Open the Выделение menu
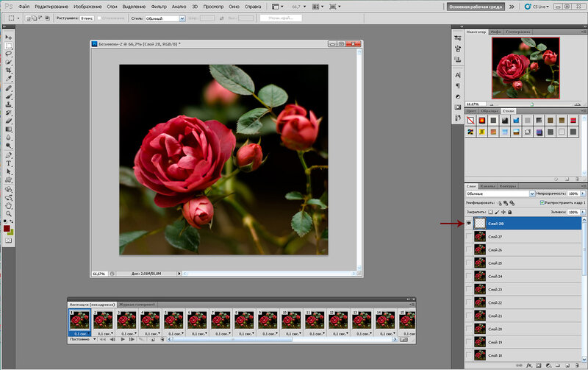Viewport: 588px width, 370px height. (x=134, y=7)
